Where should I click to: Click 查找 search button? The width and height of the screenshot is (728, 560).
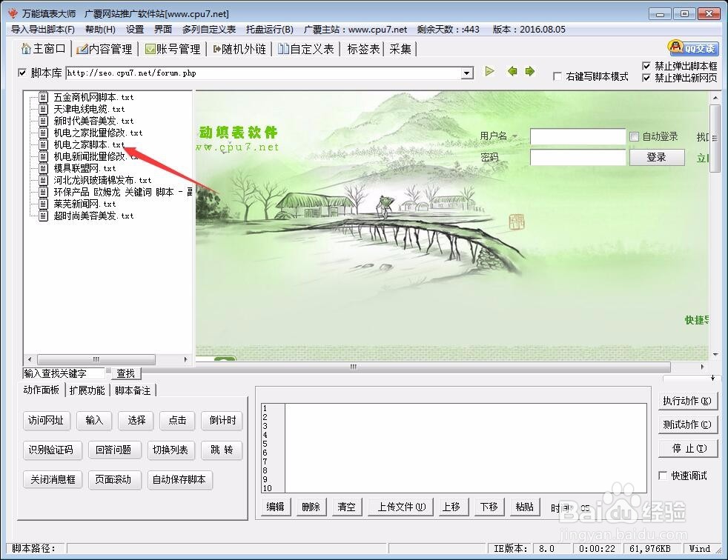[125, 373]
